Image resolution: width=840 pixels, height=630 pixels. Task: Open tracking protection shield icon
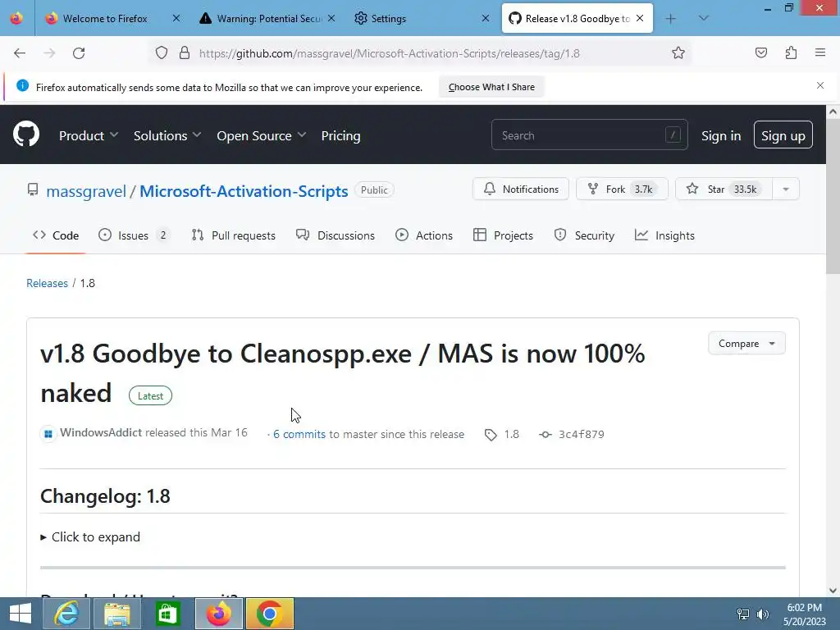click(x=162, y=53)
